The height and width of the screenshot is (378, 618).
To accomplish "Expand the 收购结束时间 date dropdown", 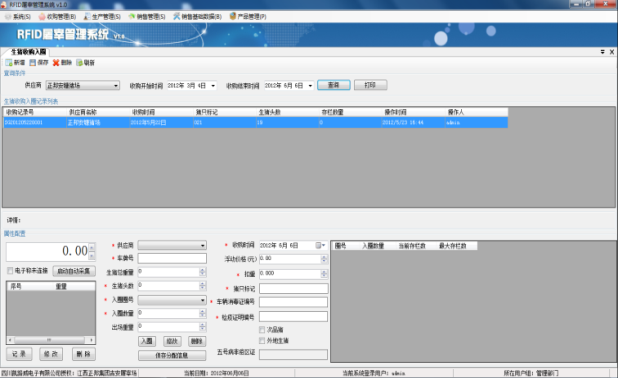I will click(x=310, y=86).
